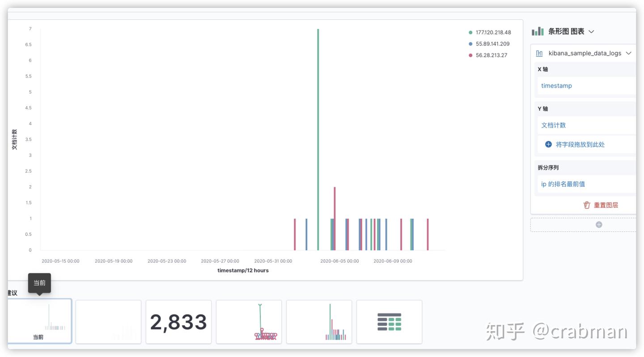Image resolution: width=644 pixels, height=357 pixels.
Task: Click the plus icon to add a new layer
Action: 599,224
